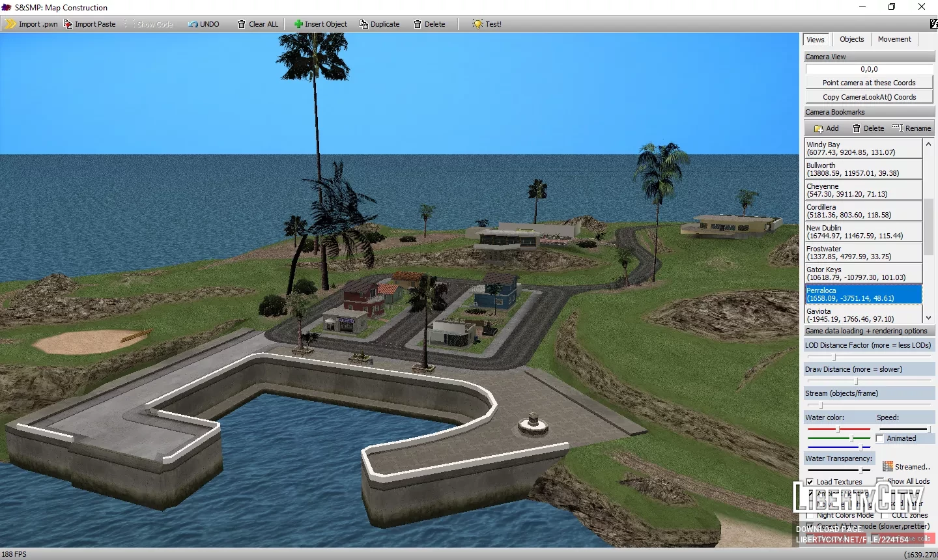Image resolution: width=938 pixels, height=560 pixels.
Task: Click the coordinates readout in the status bar
Action: click(x=921, y=555)
